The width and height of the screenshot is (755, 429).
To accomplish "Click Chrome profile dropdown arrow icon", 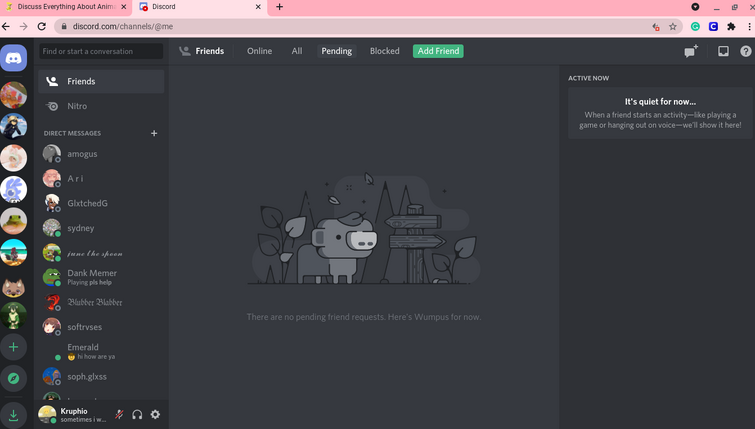I will (x=695, y=7).
